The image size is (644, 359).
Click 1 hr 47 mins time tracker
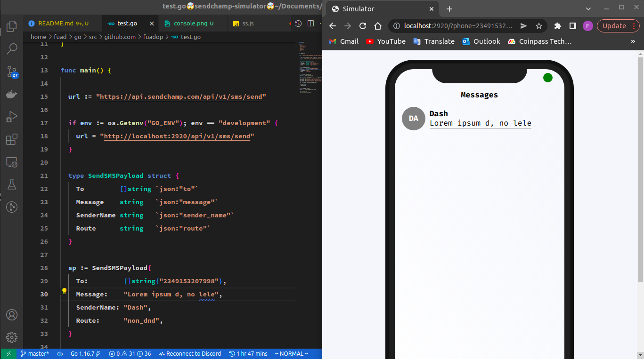point(248,354)
